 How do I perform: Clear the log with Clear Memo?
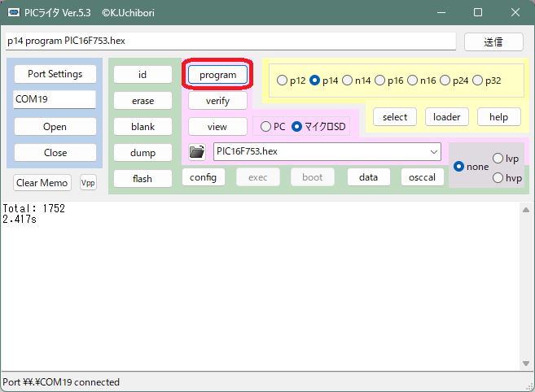coord(43,183)
